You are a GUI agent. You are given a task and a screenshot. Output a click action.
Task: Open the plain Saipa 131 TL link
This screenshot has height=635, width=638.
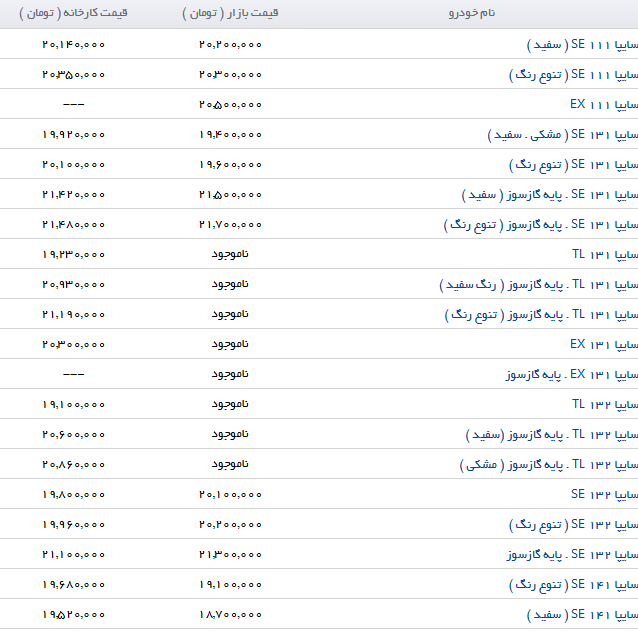605,254
